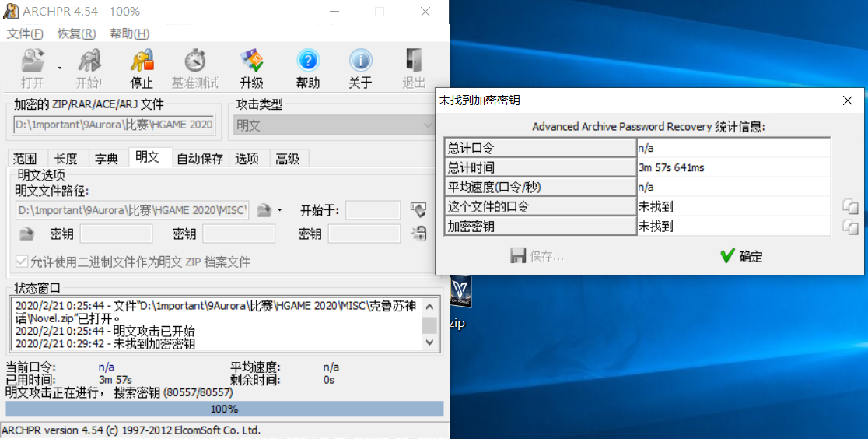Click the second 密钥 input field
This screenshot has width=868, height=439.
pyautogui.click(x=239, y=234)
